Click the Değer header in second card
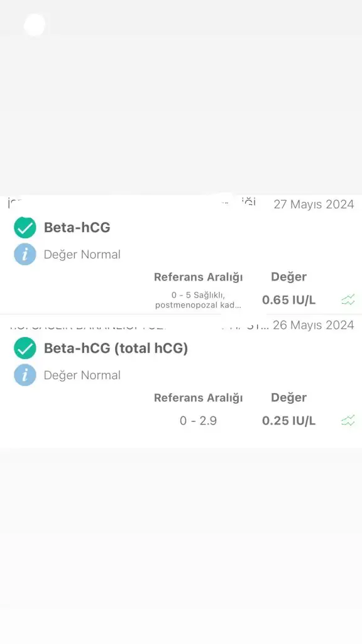Viewport: 362px width, 644px height. tap(288, 397)
